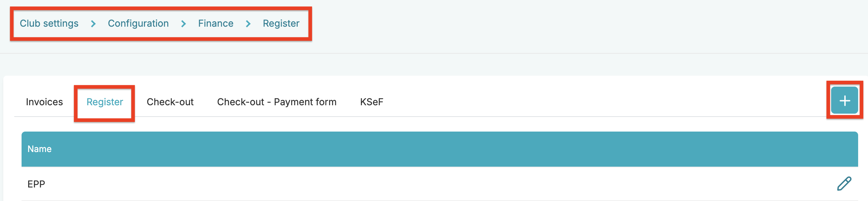
Task: Click the pencil edit icon for EPP
Action: tap(844, 183)
